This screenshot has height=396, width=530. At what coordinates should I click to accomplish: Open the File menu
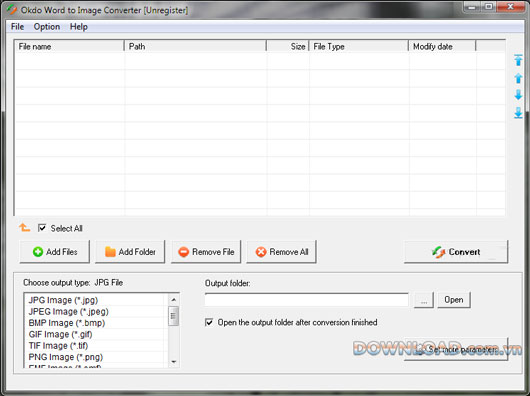(17, 27)
